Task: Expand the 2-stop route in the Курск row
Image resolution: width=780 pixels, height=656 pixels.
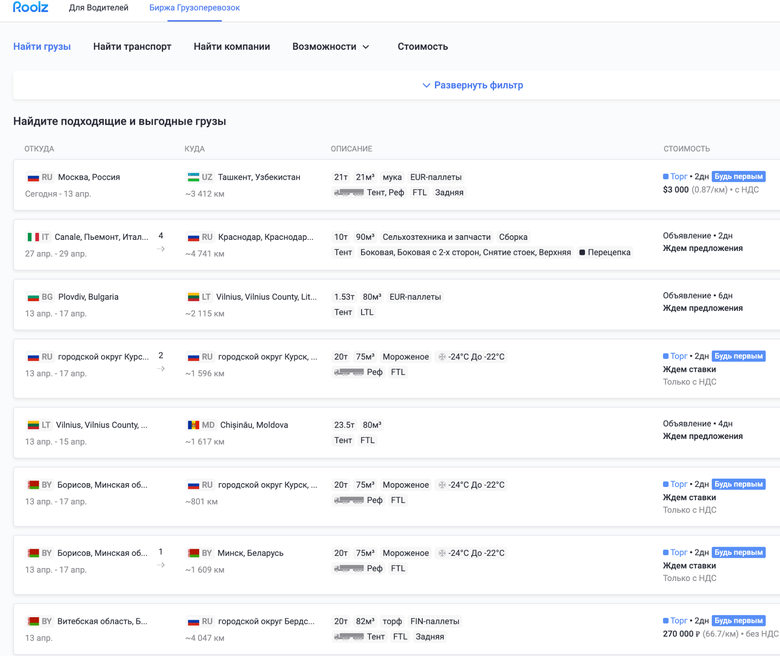Action: coord(161,362)
